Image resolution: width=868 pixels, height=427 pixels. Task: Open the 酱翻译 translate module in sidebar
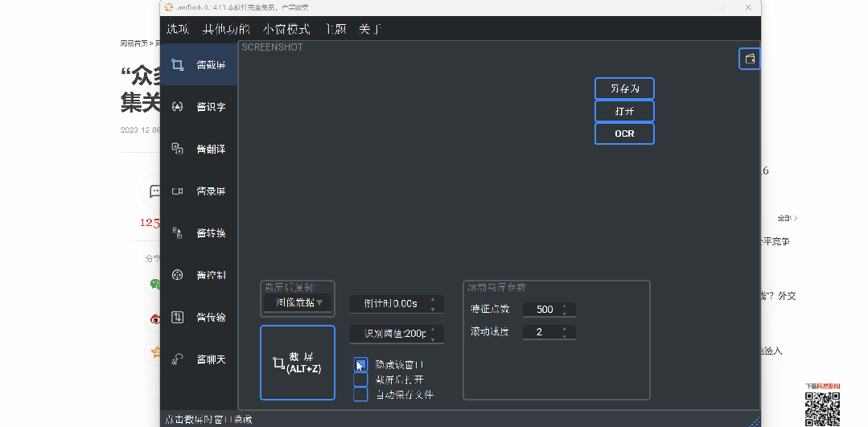coord(199,149)
